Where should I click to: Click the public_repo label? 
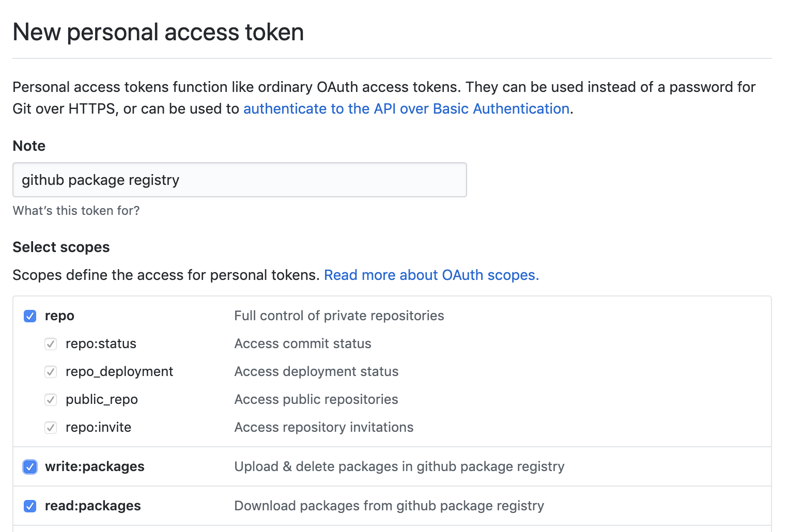[101, 399]
